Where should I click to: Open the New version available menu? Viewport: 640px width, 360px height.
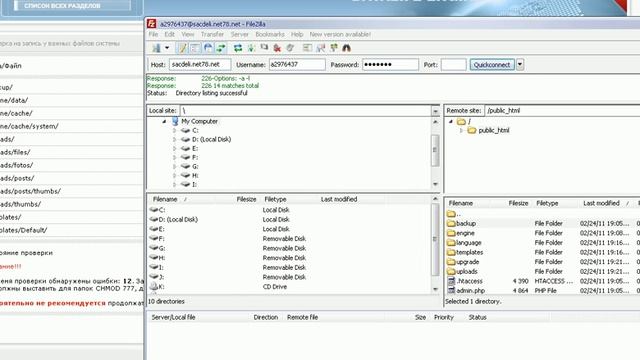click(x=340, y=34)
